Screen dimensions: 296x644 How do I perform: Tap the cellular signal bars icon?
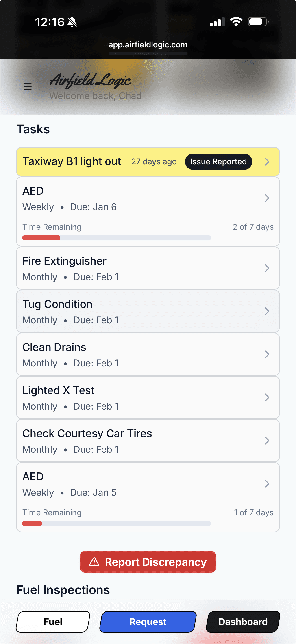(x=217, y=22)
